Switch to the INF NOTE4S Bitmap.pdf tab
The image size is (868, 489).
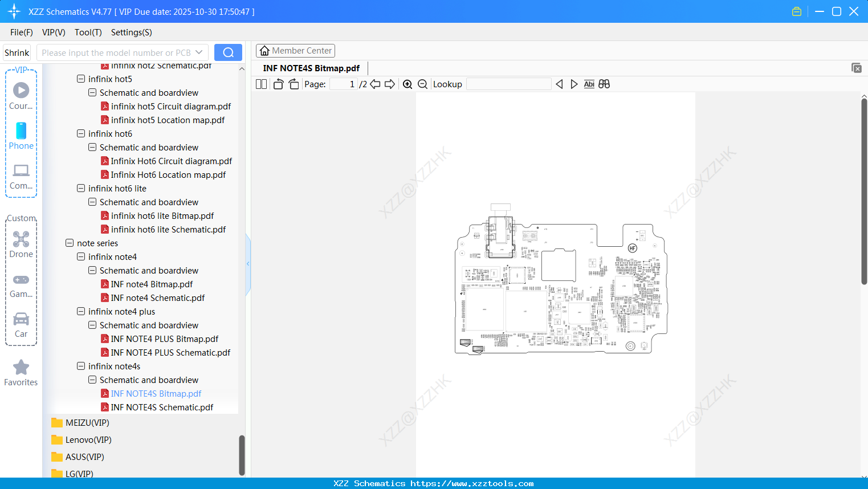pyautogui.click(x=311, y=68)
